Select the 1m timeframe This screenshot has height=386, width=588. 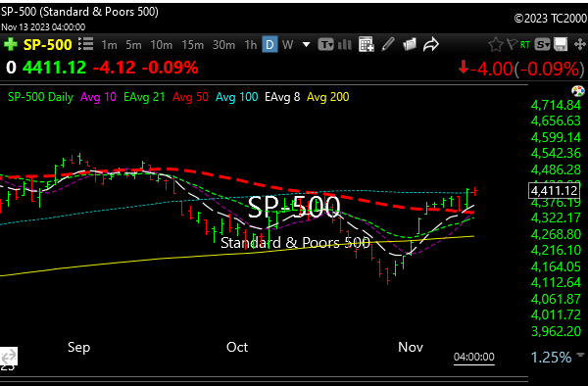(x=109, y=45)
